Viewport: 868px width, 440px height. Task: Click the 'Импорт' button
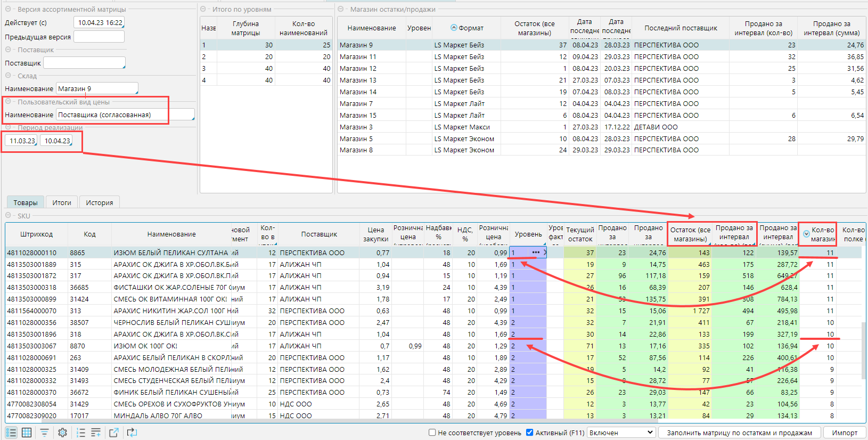(x=845, y=433)
